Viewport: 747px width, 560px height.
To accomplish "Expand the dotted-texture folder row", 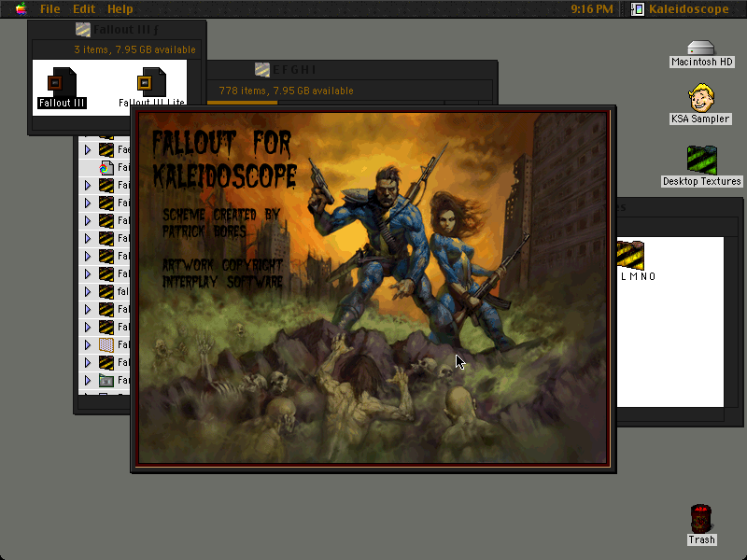I will coord(88,344).
